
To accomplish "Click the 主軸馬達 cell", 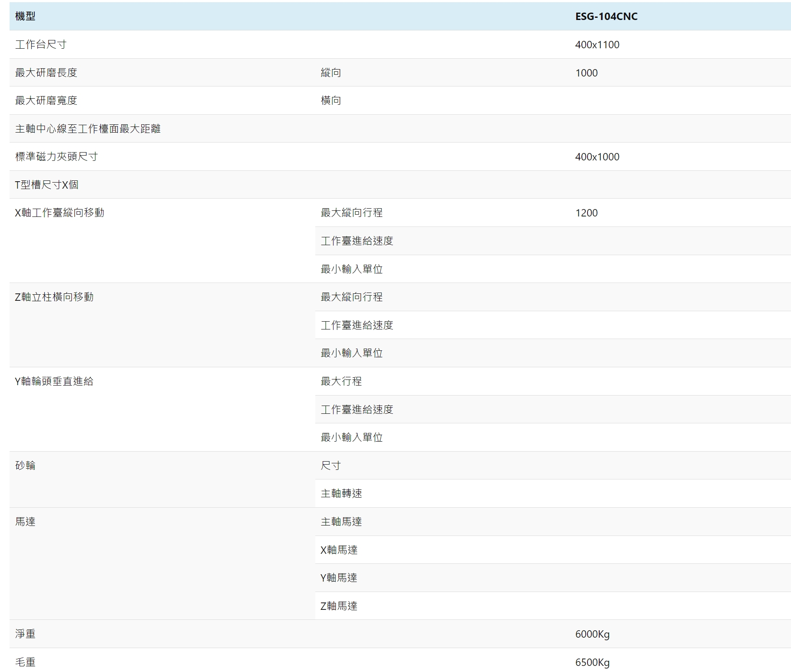I will 341,522.
